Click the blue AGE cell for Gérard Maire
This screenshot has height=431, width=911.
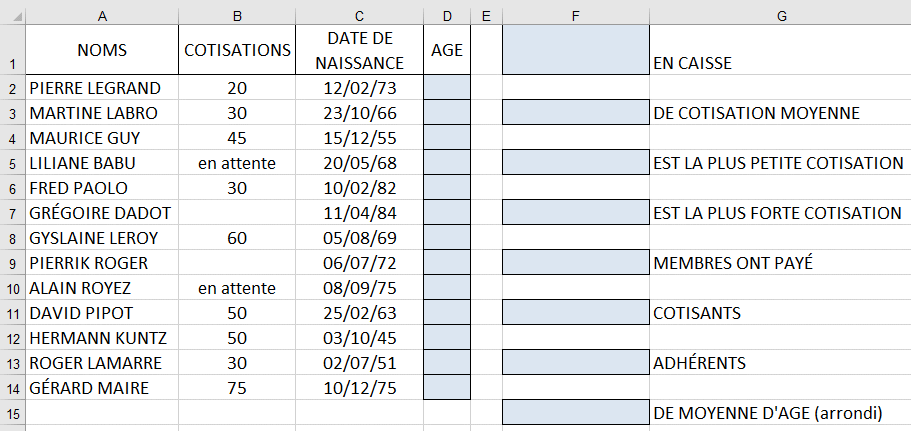coord(447,388)
